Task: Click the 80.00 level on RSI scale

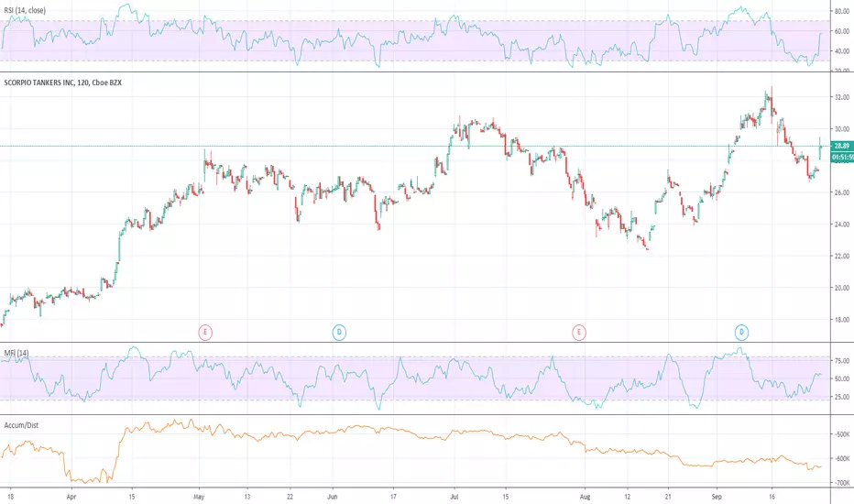Action: coord(842,11)
